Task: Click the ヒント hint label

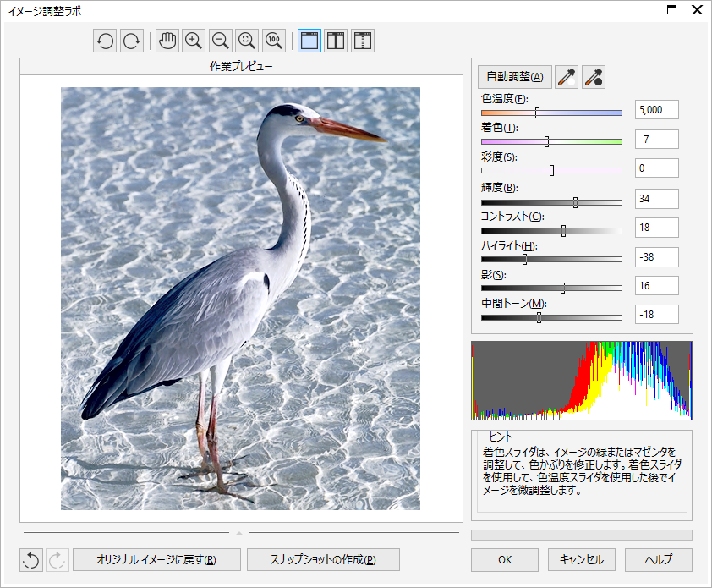Action: 501,437
